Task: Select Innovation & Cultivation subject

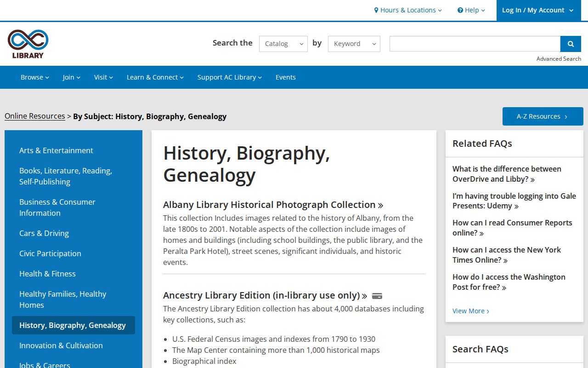Action: 73,345
